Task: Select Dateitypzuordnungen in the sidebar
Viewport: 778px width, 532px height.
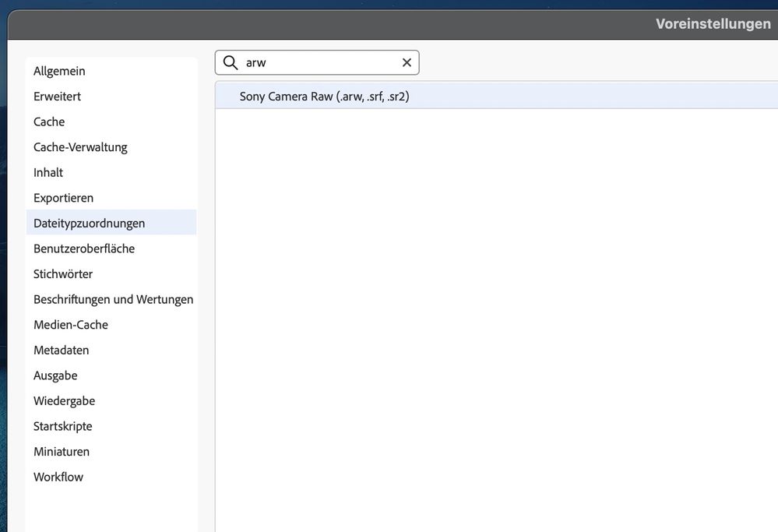Action: (90, 223)
